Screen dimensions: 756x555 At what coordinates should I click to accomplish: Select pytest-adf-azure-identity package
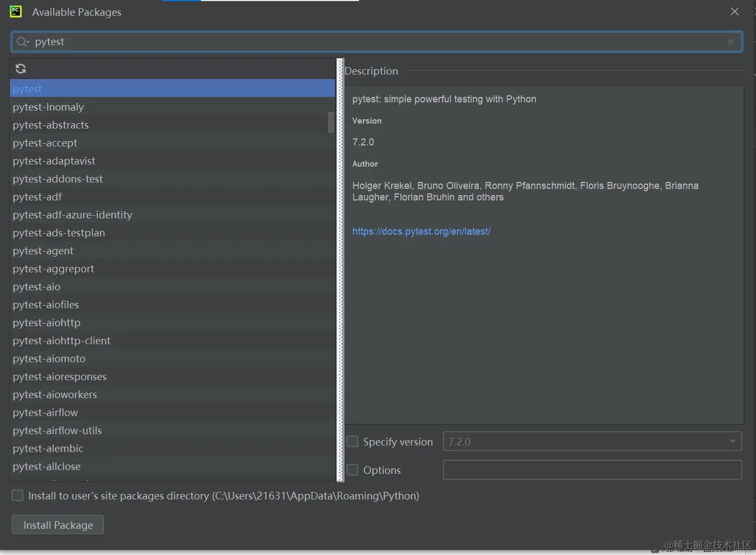172,215
